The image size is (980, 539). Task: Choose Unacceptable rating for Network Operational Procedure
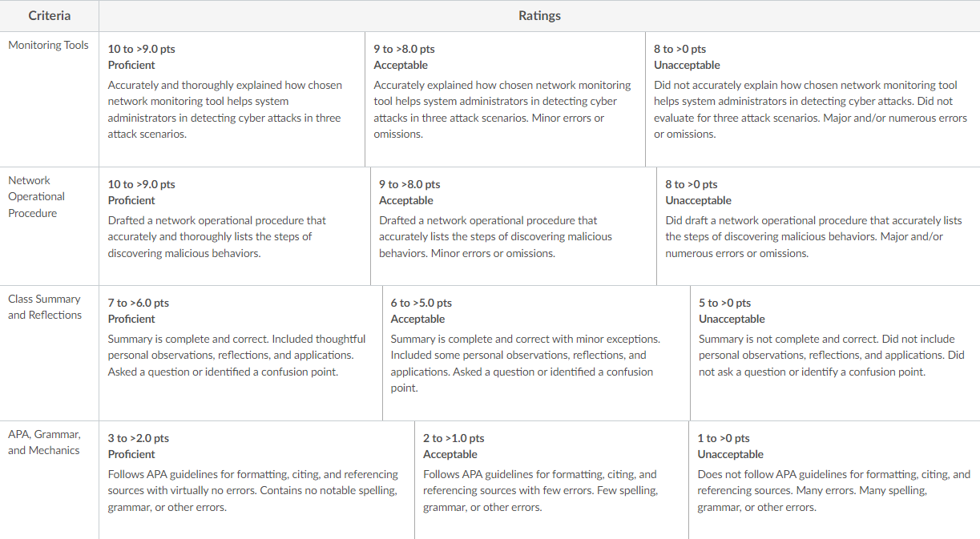coord(818,226)
